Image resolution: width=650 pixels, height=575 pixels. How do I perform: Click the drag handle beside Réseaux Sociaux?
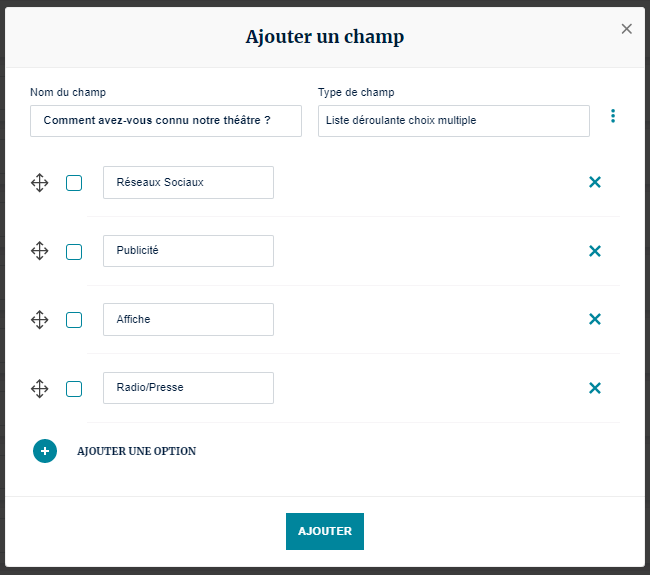click(40, 183)
